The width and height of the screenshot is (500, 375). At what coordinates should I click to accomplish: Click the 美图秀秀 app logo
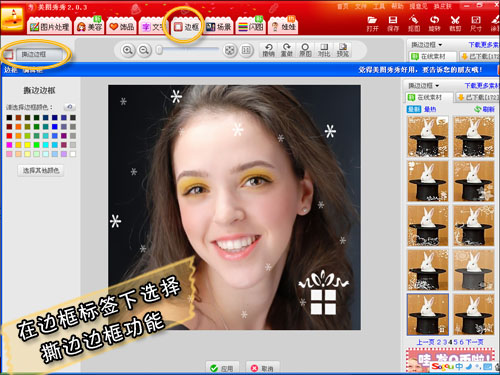[12, 19]
